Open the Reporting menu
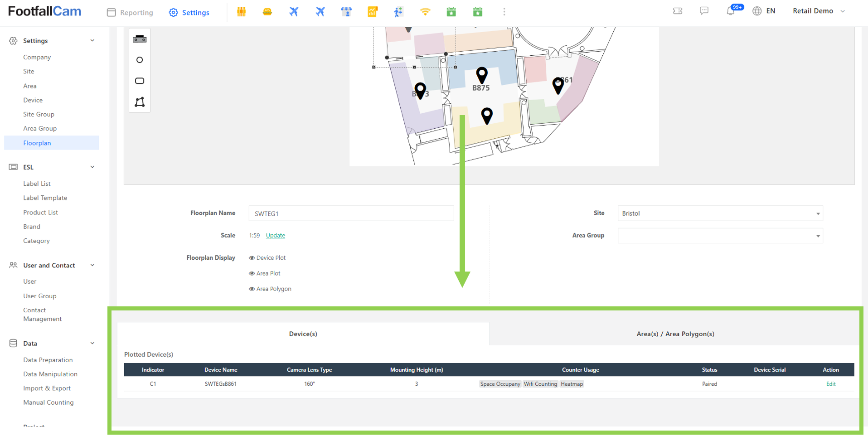The height and width of the screenshot is (436, 868). (x=130, y=12)
